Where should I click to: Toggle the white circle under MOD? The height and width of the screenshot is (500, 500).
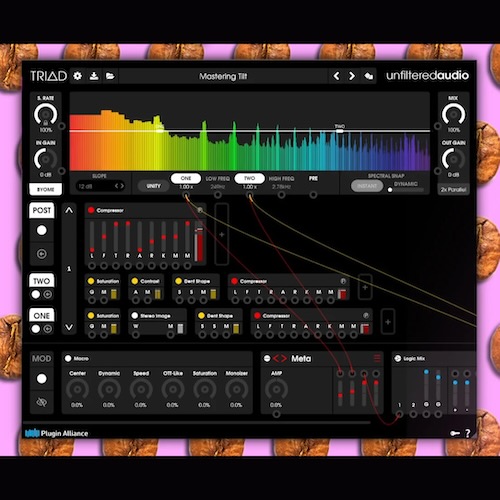[x=42, y=379]
